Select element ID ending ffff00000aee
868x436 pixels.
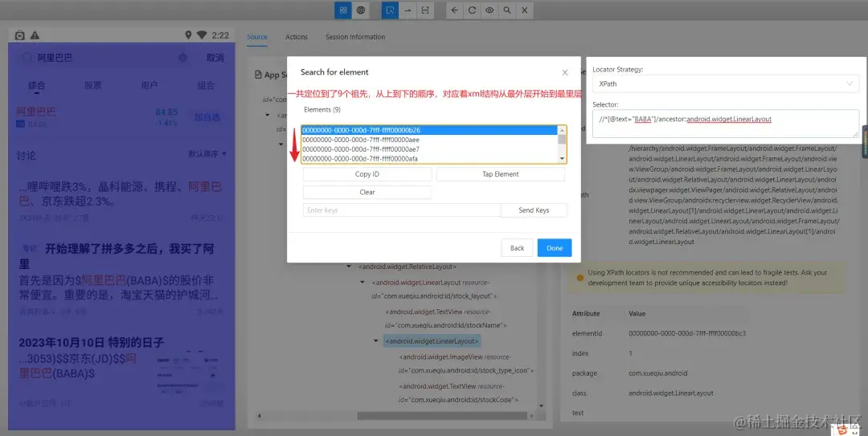coord(430,140)
